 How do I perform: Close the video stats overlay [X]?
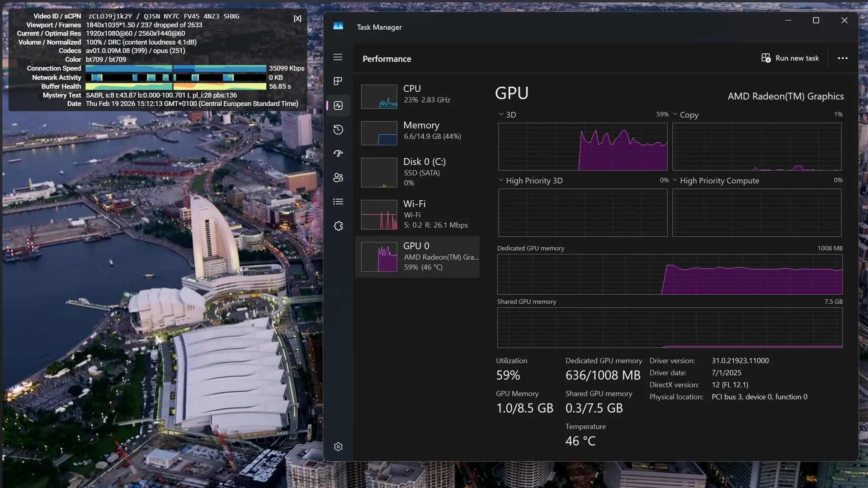coord(297,19)
